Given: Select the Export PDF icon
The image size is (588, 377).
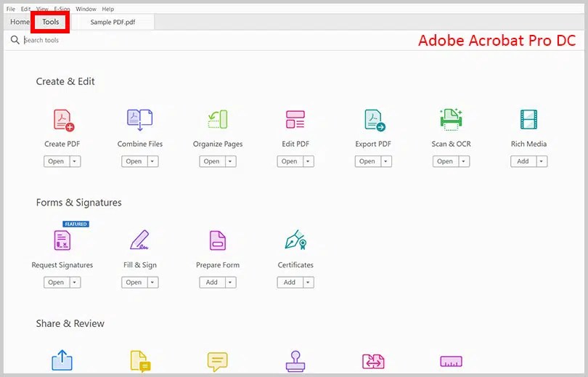Looking at the screenshot, I should (x=375, y=120).
